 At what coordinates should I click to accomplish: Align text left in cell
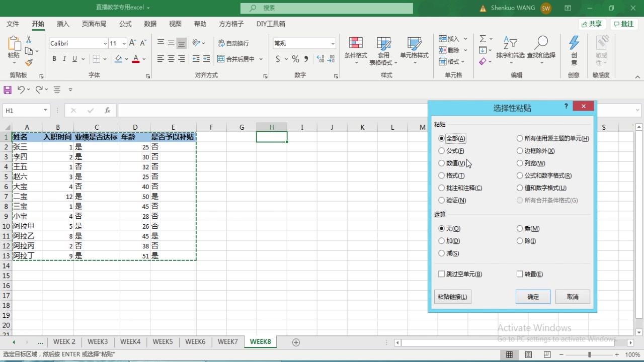(x=160, y=59)
